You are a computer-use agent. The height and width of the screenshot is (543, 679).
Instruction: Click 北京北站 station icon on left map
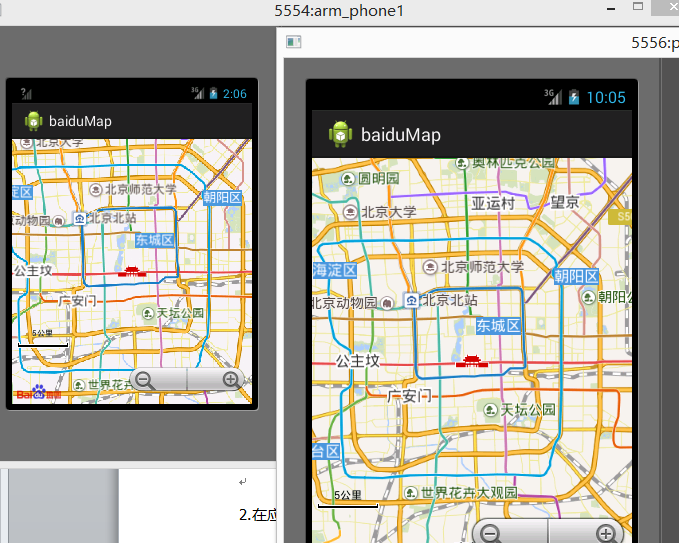click(x=80, y=218)
